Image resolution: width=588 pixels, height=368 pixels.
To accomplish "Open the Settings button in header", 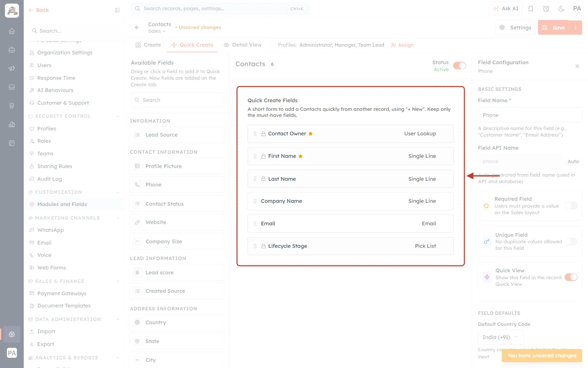I will (515, 27).
